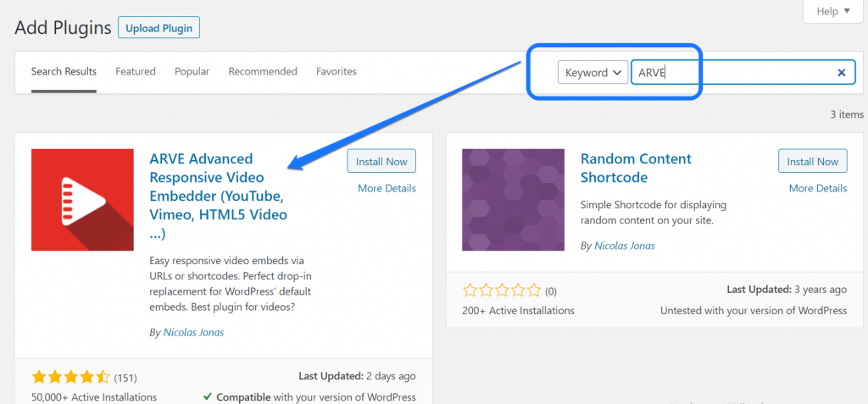View More Details for Random Content Shortcode

point(817,188)
